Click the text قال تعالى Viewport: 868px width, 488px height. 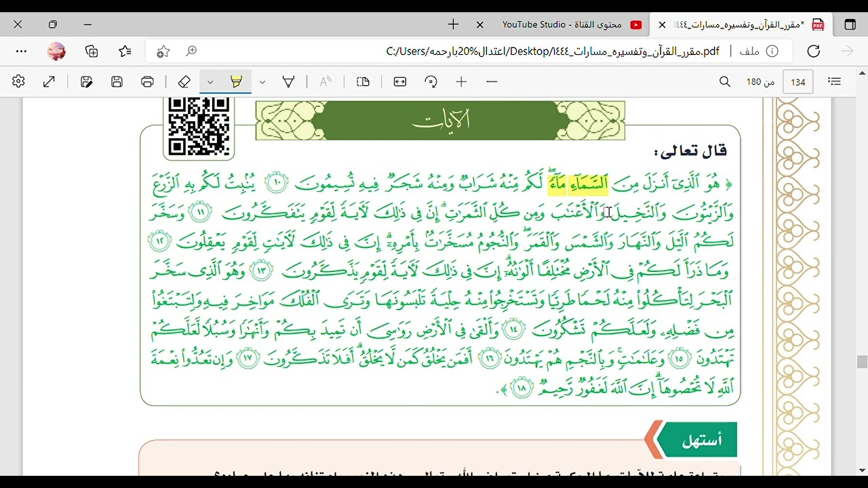(x=690, y=150)
